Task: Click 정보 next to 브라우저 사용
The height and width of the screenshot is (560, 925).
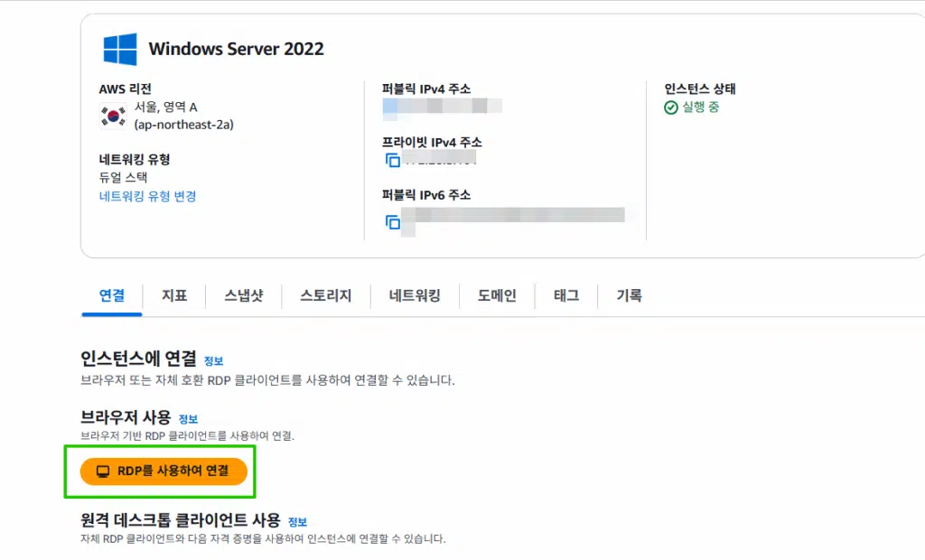Action: coord(190,418)
